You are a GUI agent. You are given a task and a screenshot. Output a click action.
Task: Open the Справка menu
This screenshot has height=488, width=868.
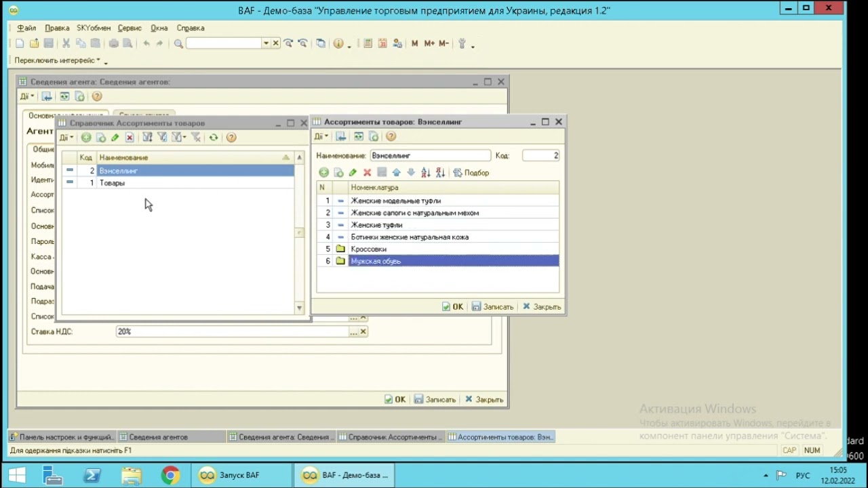(191, 28)
